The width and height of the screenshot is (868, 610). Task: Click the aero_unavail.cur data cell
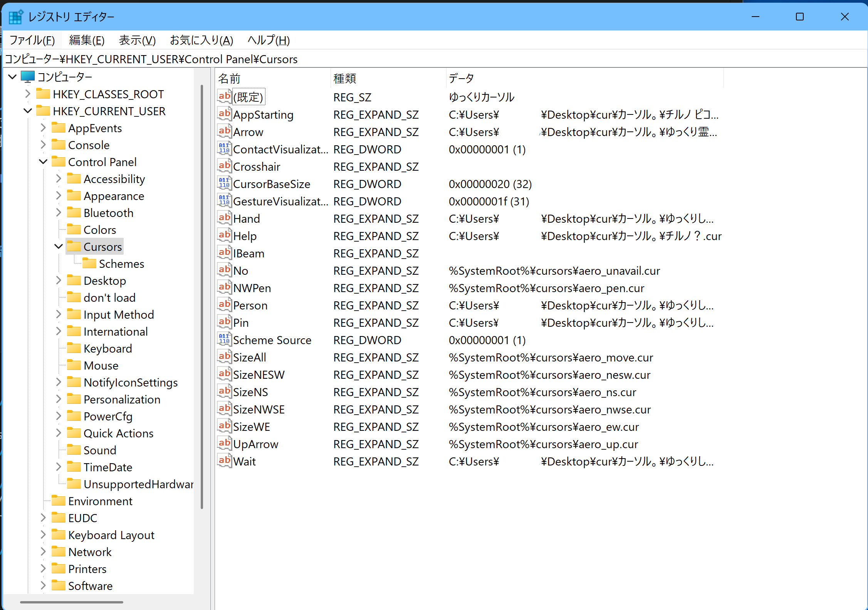pos(554,271)
